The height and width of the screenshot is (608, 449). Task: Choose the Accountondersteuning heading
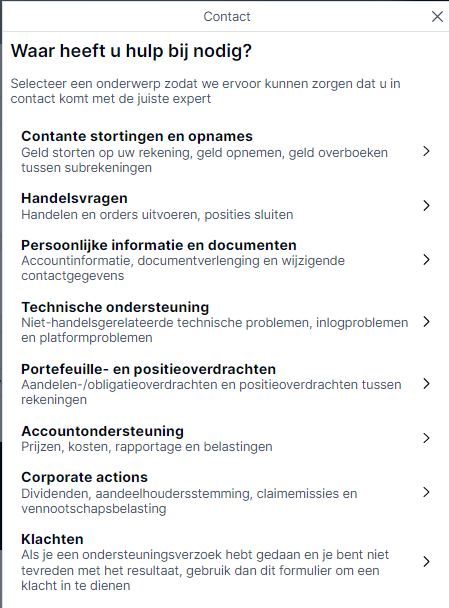(x=102, y=431)
